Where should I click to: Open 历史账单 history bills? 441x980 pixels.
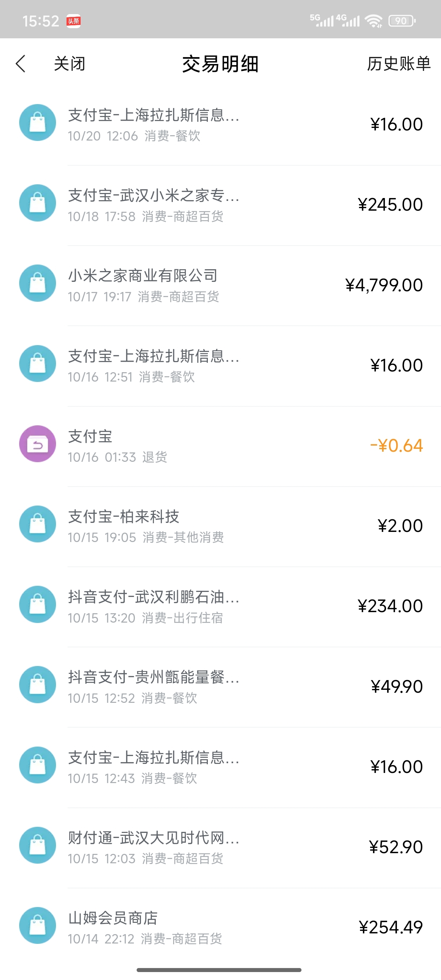tap(398, 64)
